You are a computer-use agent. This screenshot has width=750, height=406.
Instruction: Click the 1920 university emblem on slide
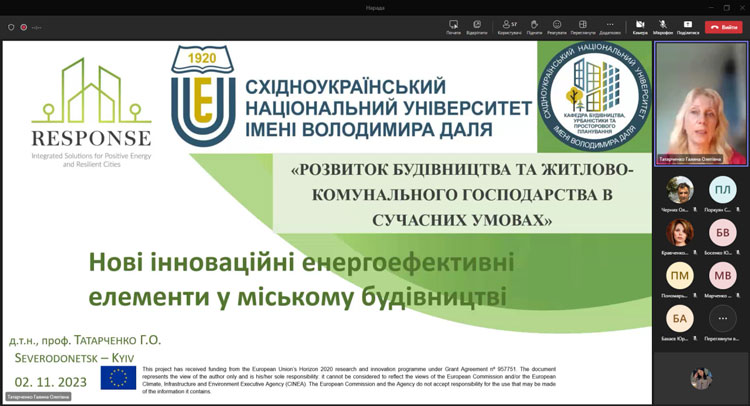pyautogui.click(x=203, y=96)
